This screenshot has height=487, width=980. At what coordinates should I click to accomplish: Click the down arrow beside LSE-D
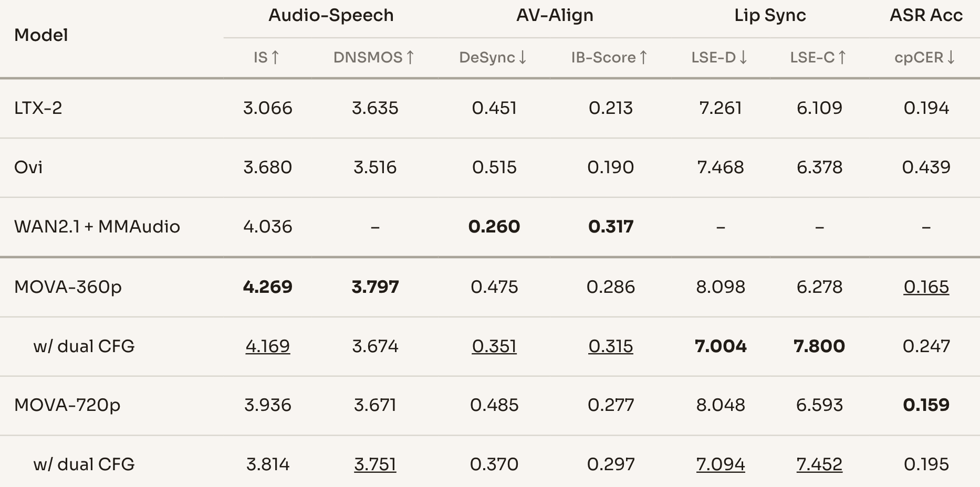[x=743, y=57]
